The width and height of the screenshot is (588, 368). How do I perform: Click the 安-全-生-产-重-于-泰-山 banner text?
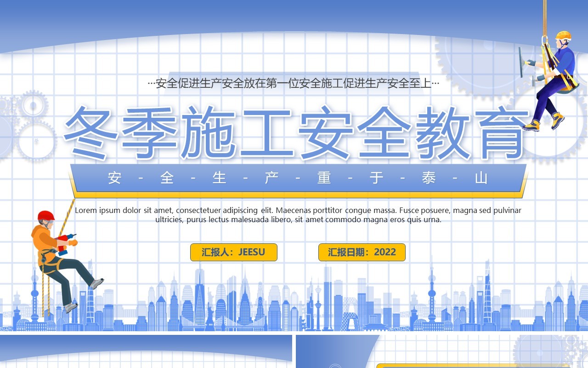pos(298,178)
